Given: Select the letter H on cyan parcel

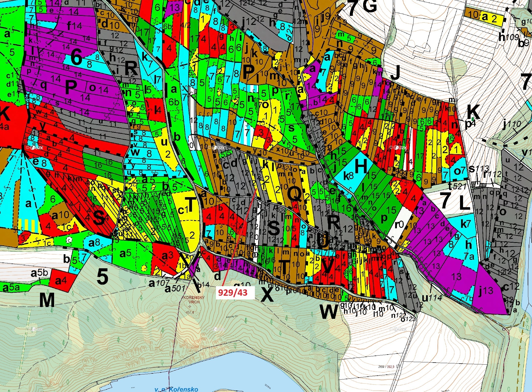Looking at the screenshot, I should click(x=361, y=166).
